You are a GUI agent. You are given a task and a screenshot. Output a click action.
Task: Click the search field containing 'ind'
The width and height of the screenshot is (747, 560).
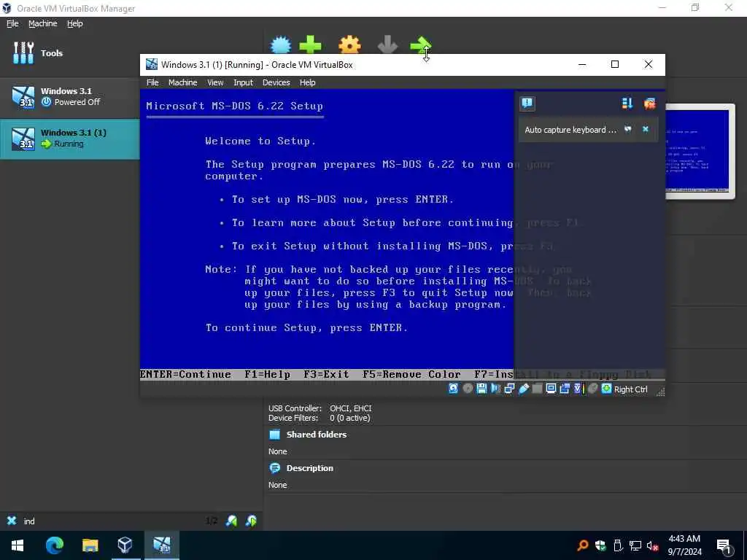tap(112, 521)
